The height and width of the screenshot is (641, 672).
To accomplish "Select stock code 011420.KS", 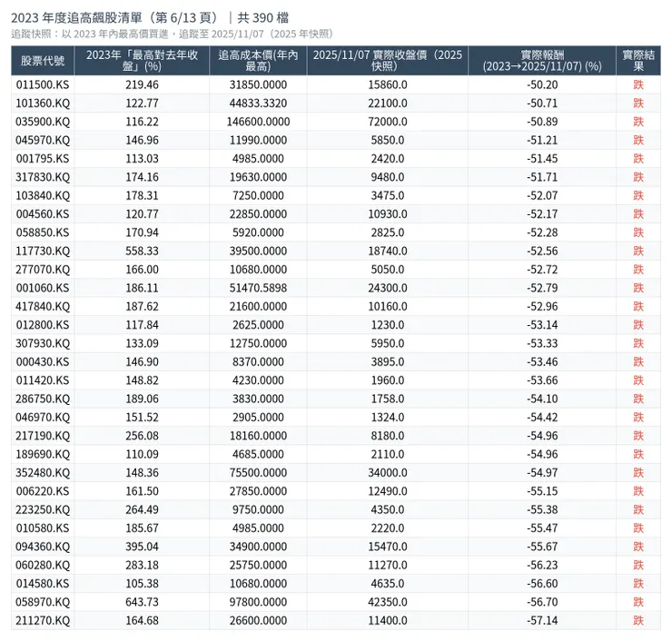I will pyautogui.click(x=43, y=380).
